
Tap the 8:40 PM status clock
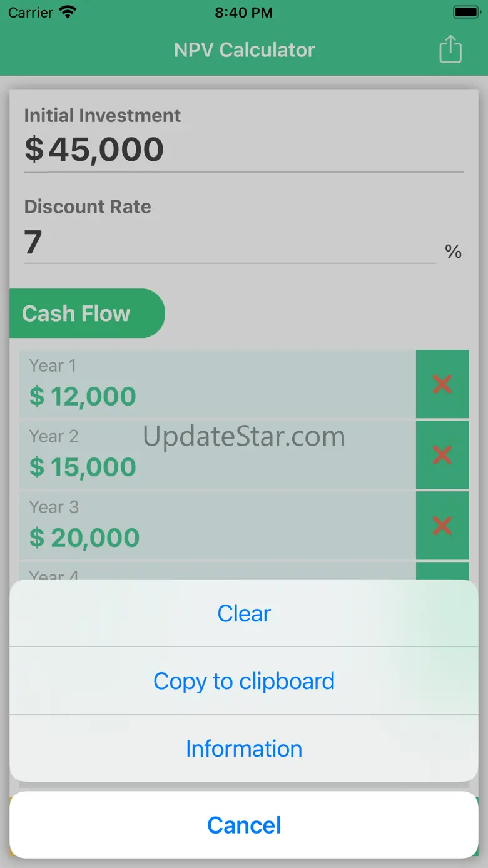tap(243, 12)
